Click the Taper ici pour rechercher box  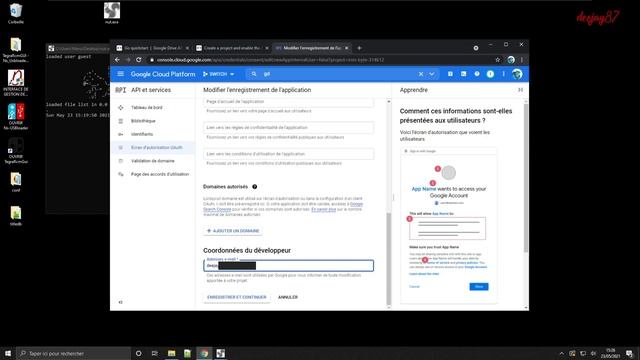point(73,353)
